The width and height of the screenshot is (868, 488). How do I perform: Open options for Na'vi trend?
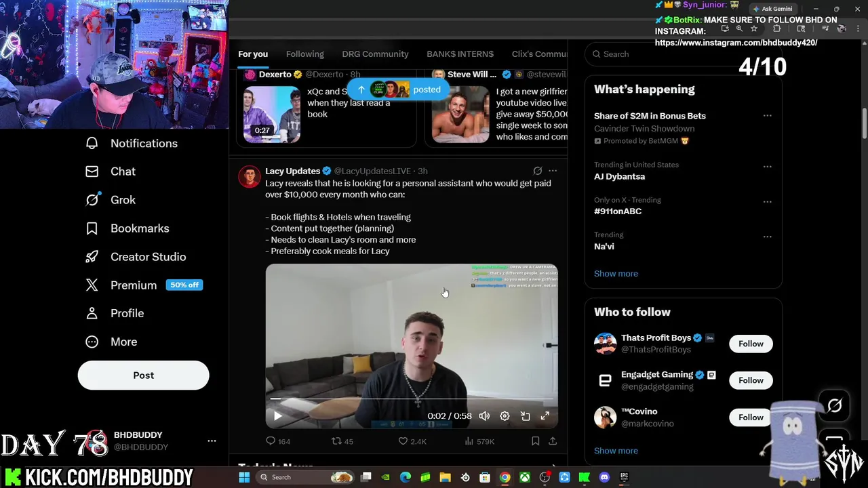pyautogui.click(x=767, y=237)
